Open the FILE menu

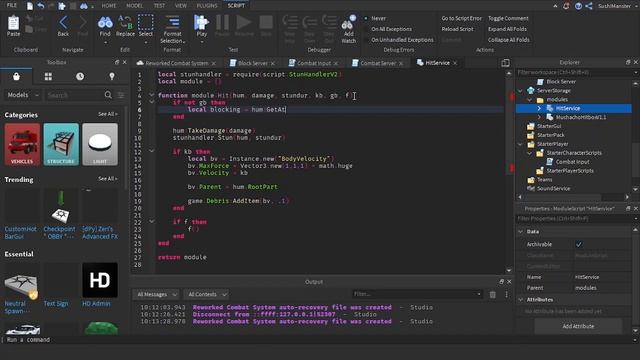point(12,5)
